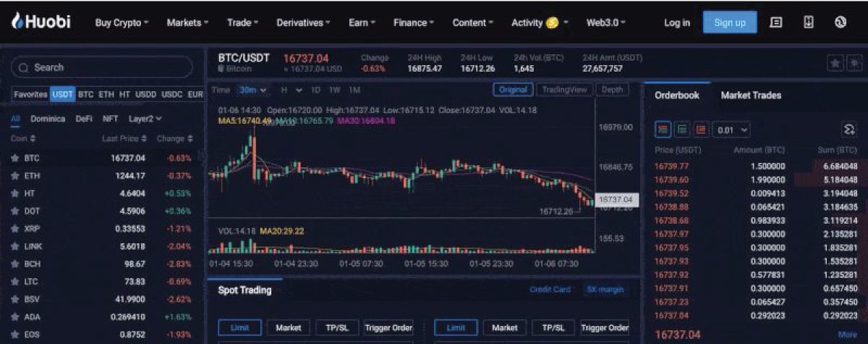Open the Buy Crypto dropdown menu

click(122, 22)
